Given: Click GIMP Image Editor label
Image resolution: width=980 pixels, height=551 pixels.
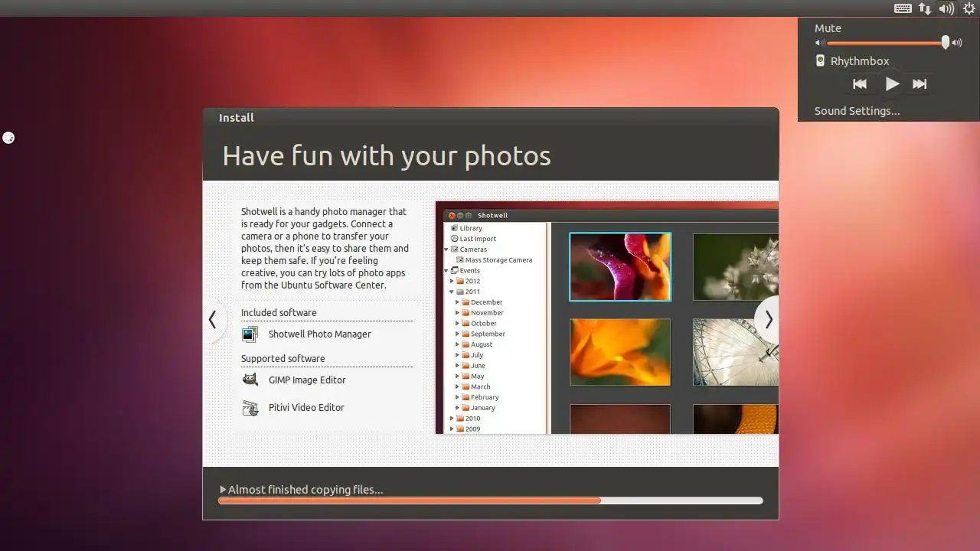Looking at the screenshot, I should pos(307,380).
